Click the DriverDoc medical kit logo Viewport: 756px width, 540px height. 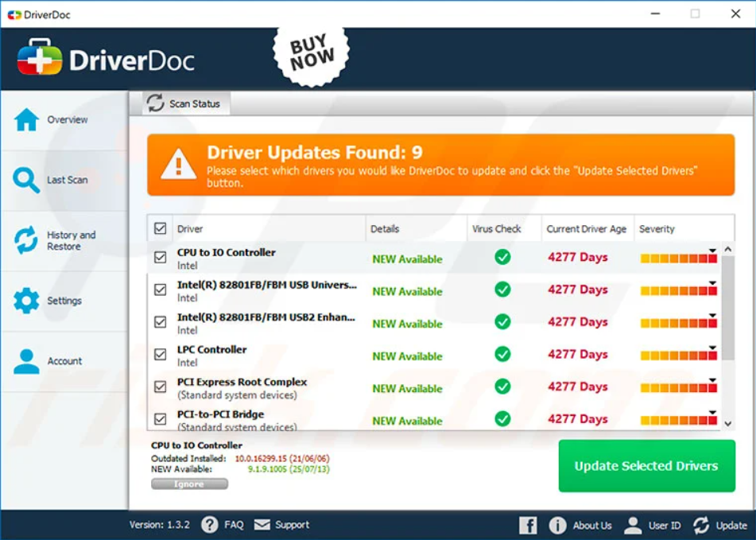coord(40,57)
